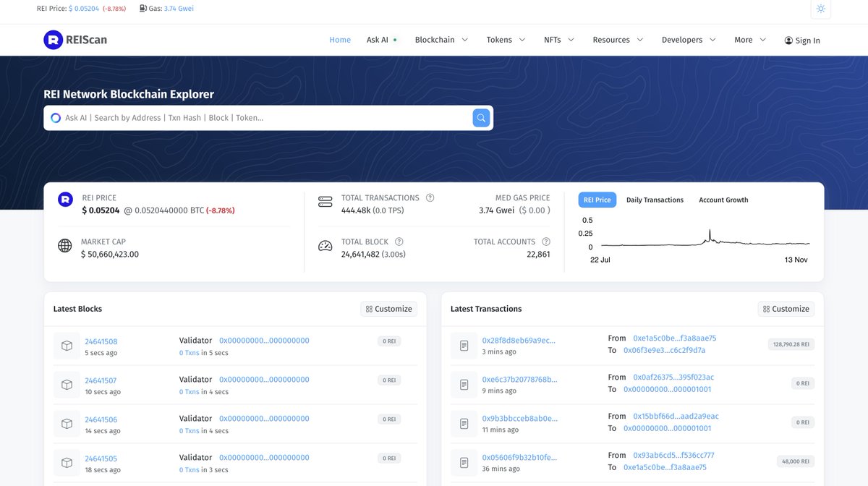Viewport: 868px width, 486px height.
Task: Expand the Tokens menu
Action: point(506,40)
